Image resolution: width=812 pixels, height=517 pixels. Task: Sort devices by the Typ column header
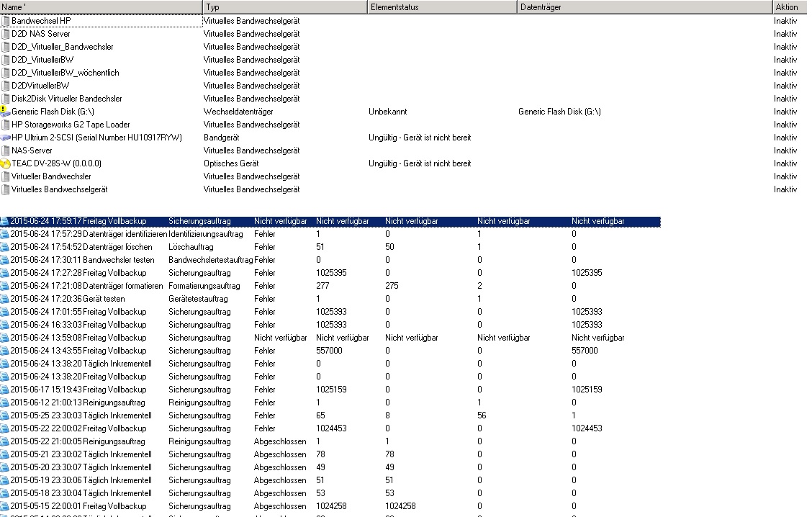click(x=285, y=6)
